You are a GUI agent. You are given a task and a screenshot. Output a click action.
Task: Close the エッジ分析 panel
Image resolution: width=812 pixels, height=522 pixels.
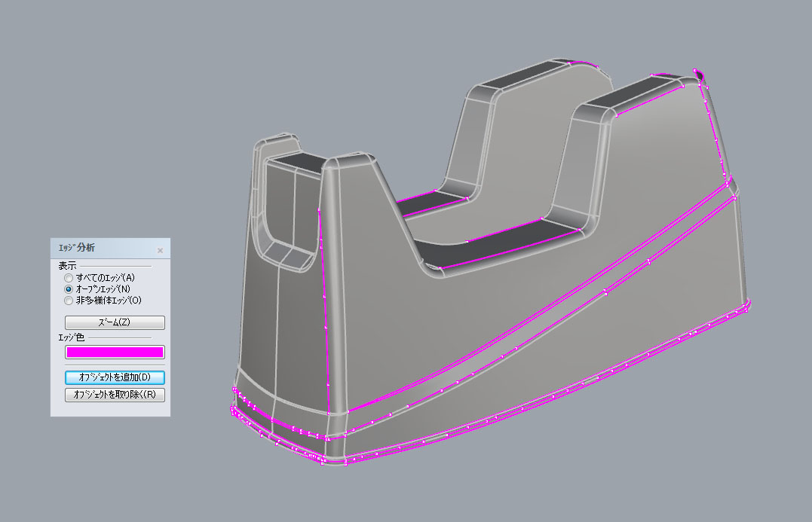[160, 250]
